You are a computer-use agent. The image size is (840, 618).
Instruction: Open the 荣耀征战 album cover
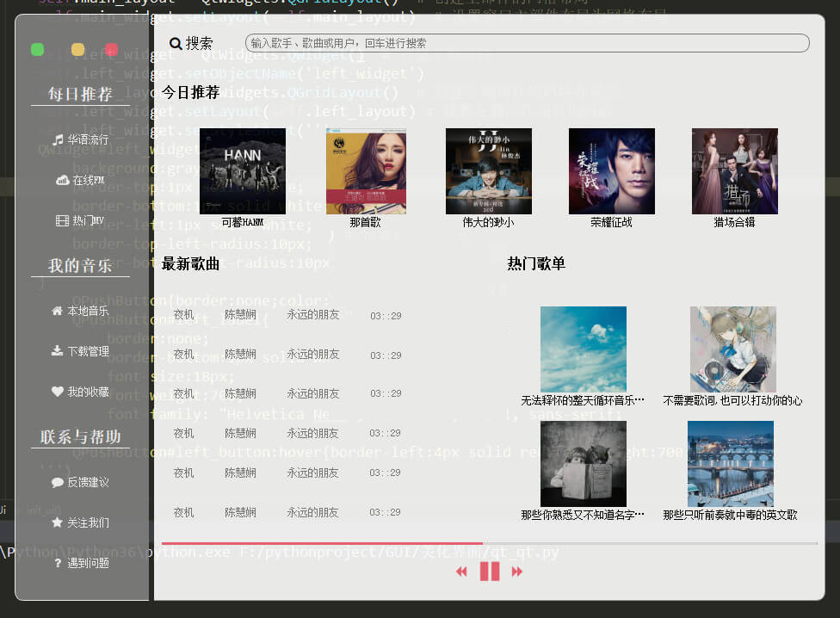coord(612,170)
